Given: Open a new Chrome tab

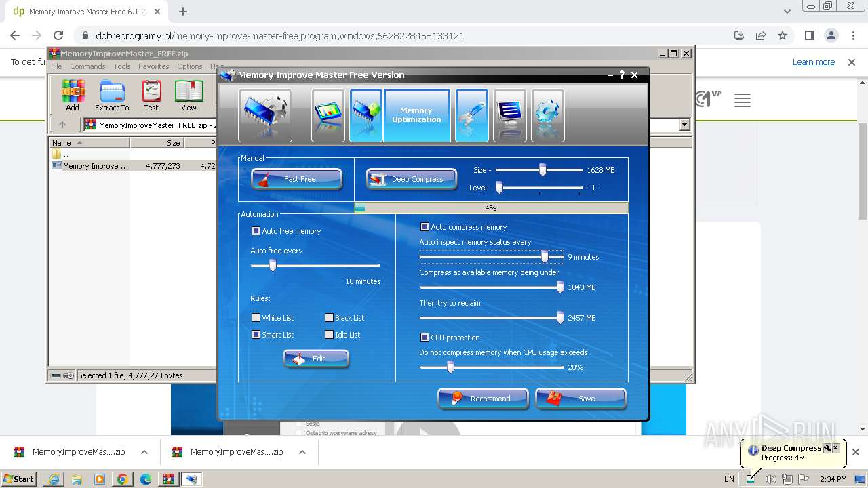Looking at the screenshot, I should pyautogui.click(x=183, y=12).
